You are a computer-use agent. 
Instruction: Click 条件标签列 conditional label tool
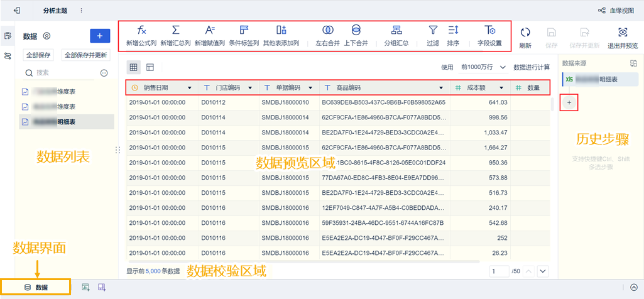coord(244,35)
